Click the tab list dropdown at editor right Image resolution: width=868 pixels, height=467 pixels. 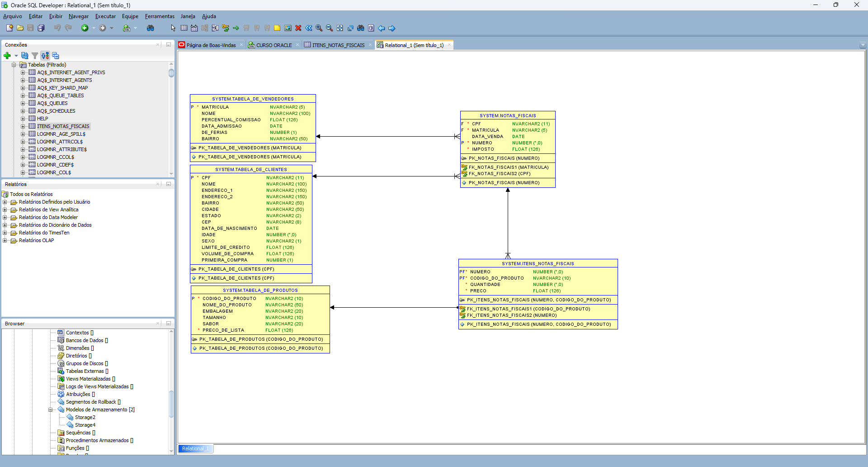pyautogui.click(x=863, y=45)
